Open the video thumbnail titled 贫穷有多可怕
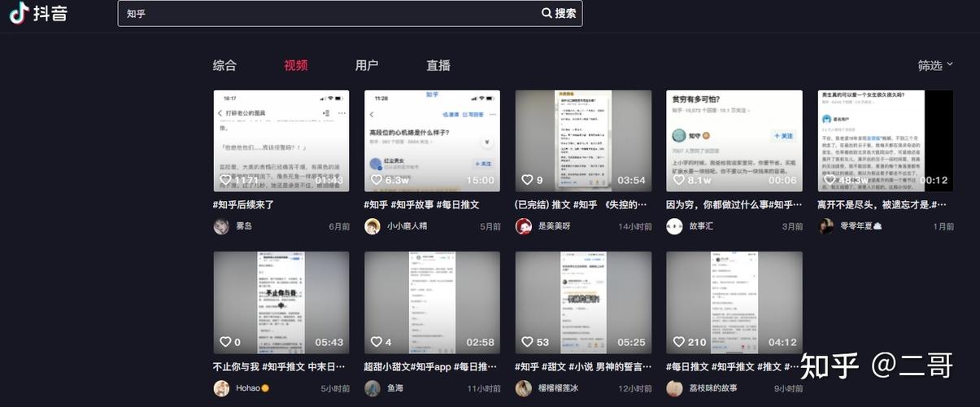 coord(734,141)
